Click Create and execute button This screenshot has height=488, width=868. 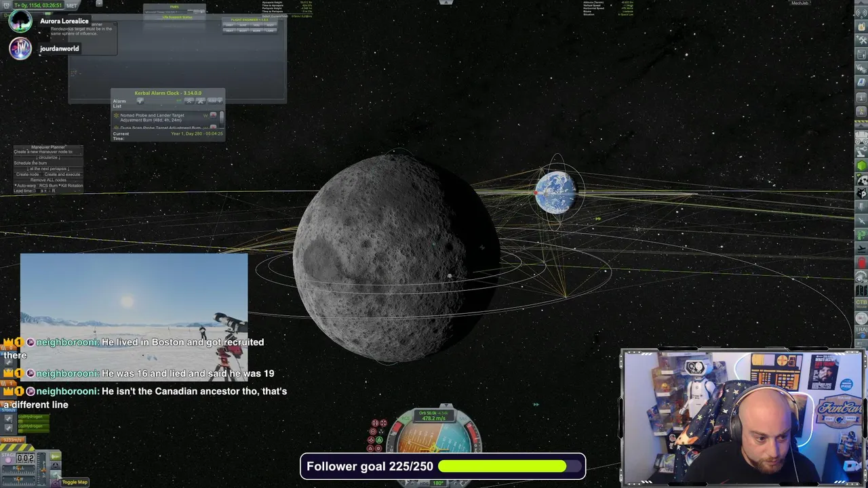(62, 174)
